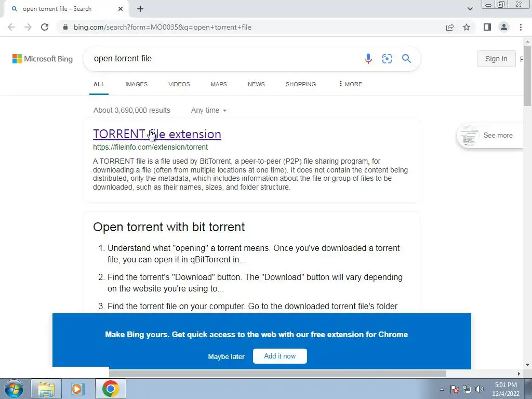
Task: Go to Microsoft Bing logo home
Action: (43, 59)
